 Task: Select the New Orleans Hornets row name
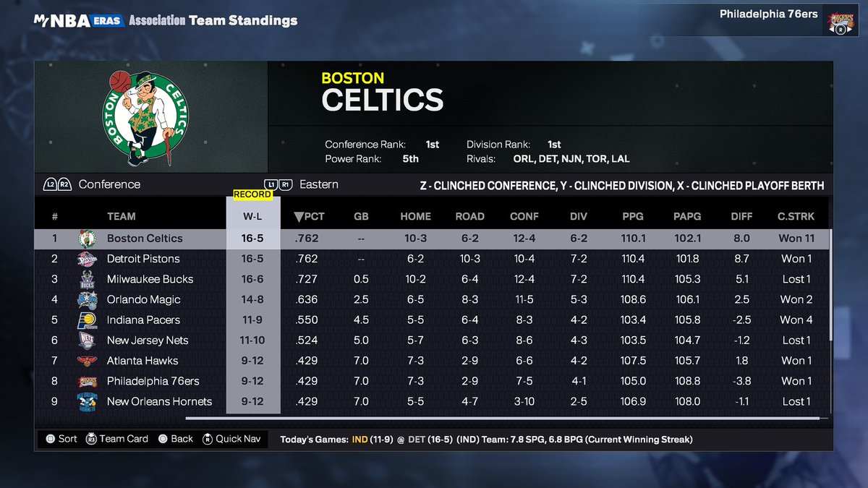160,401
